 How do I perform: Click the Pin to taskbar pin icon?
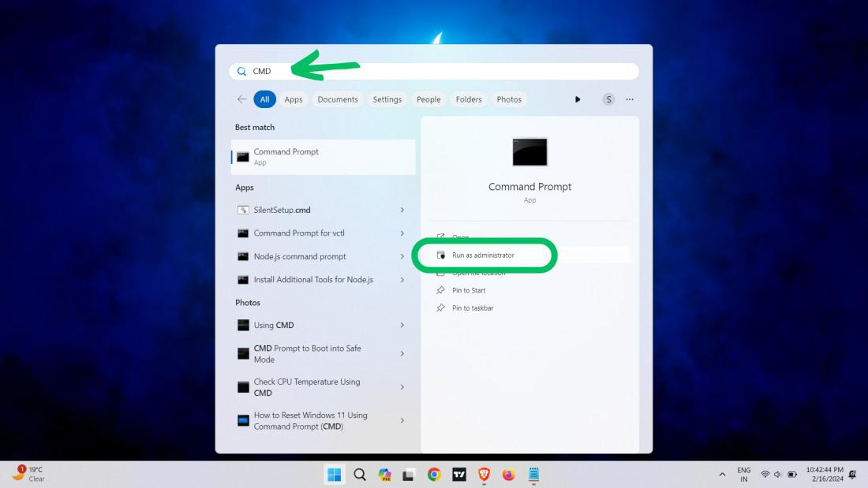440,308
